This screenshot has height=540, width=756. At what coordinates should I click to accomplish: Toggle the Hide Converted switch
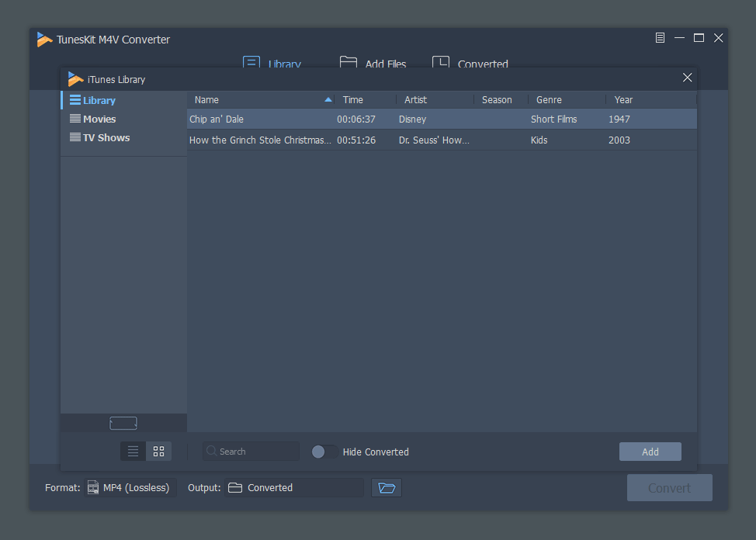tap(324, 452)
